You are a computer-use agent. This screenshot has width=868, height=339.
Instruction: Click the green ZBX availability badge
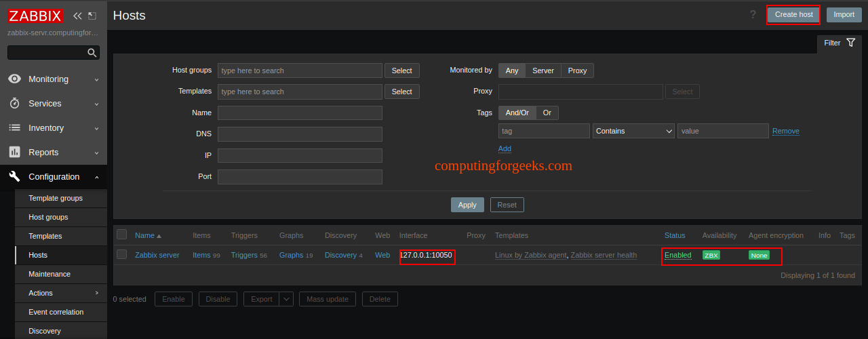[711, 256]
